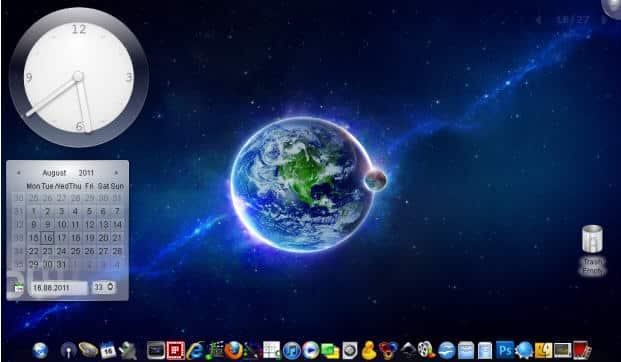Open the blue text document icon in dock
The height and width of the screenshot is (362, 621).
coord(485,351)
